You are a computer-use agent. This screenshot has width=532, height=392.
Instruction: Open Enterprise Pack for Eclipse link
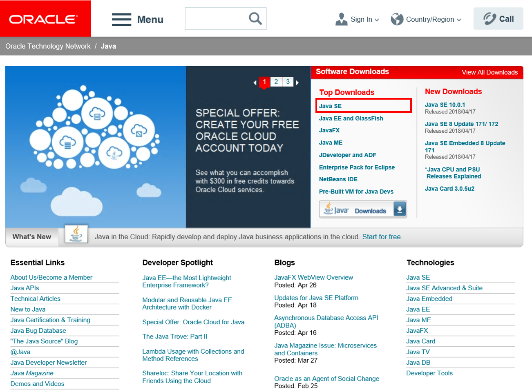(357, 167)
